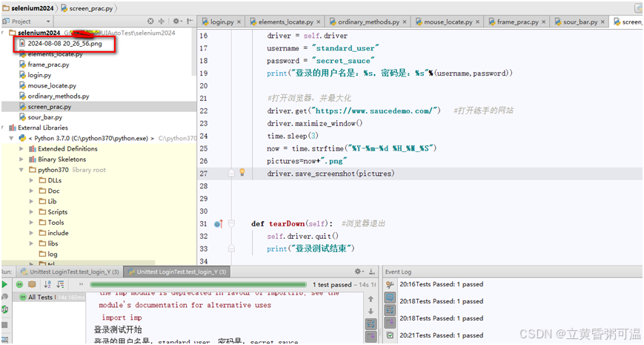Expand the Doc folder
Image resolution: width=644 pixels, height=345 pixels.
pyautogui.click(x=31, y=191)
